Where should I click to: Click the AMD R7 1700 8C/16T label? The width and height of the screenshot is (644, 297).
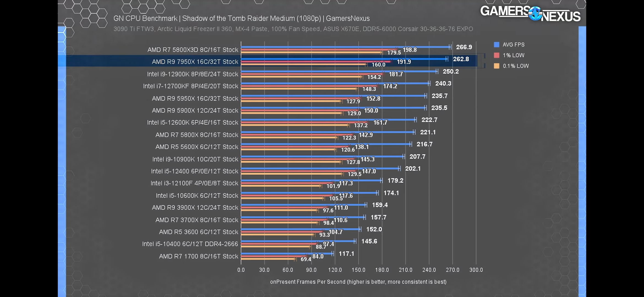tap(198, 256)
